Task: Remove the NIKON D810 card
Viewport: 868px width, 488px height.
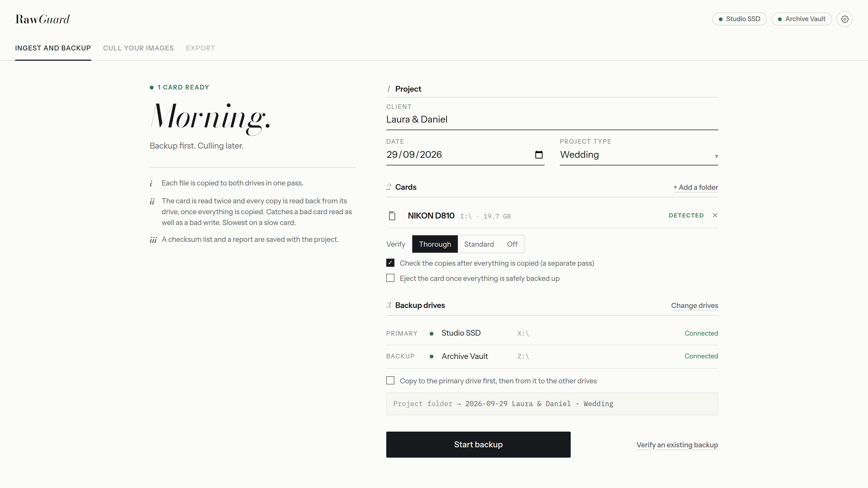Action: click(x=715, y=215)
